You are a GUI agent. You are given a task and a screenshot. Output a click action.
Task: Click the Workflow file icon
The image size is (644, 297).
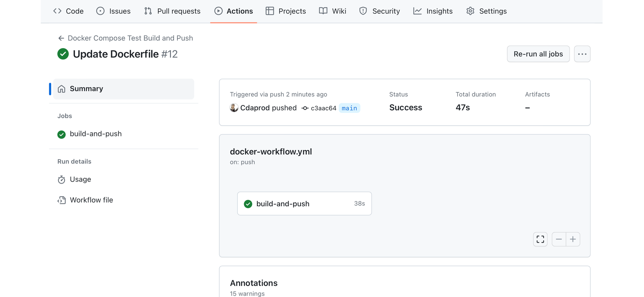[62, 200]
